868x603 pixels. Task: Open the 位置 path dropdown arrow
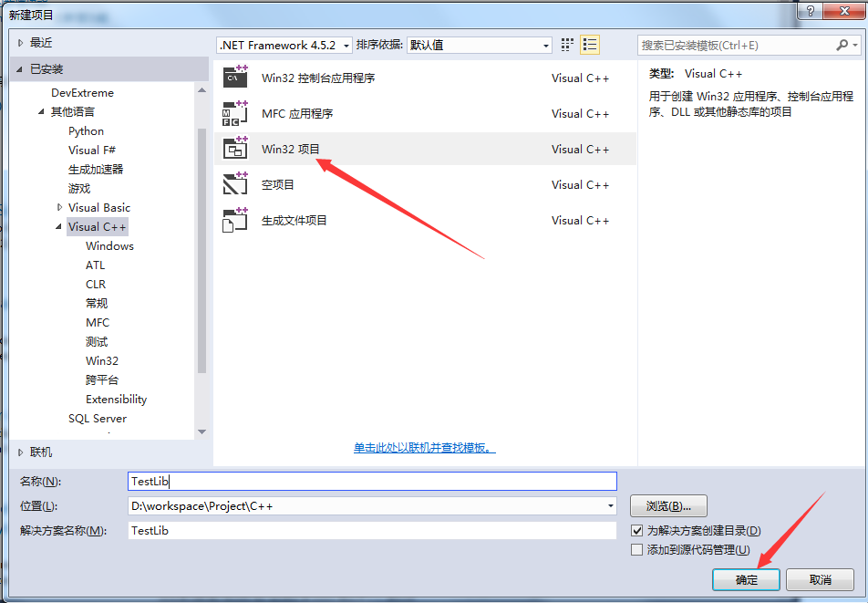(610, 505)
